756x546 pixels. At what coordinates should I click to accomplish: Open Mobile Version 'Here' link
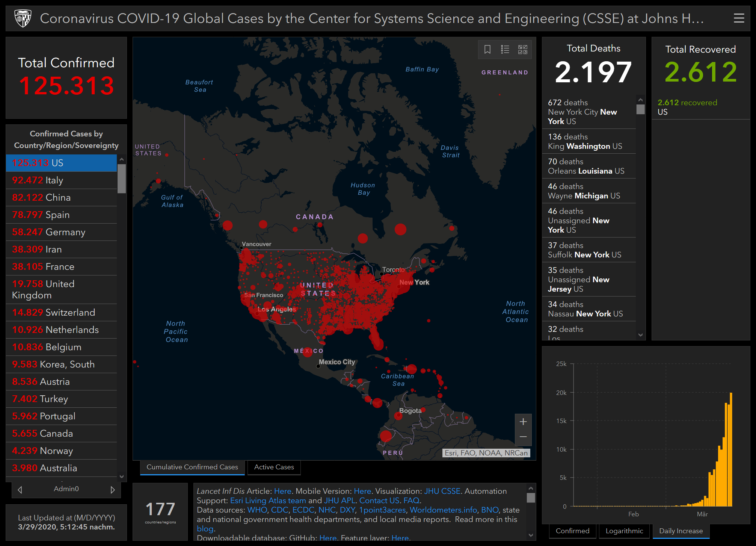(362, 491)
